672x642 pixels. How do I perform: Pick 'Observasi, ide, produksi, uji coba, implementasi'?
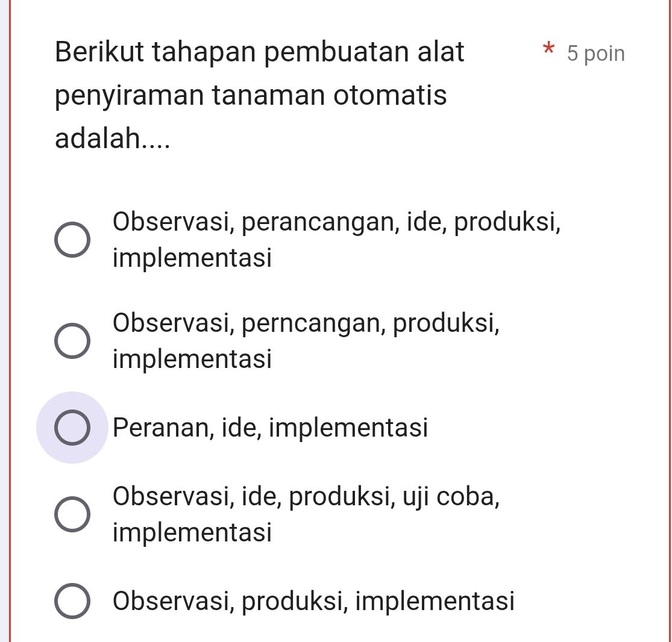[x=74, y=514]
